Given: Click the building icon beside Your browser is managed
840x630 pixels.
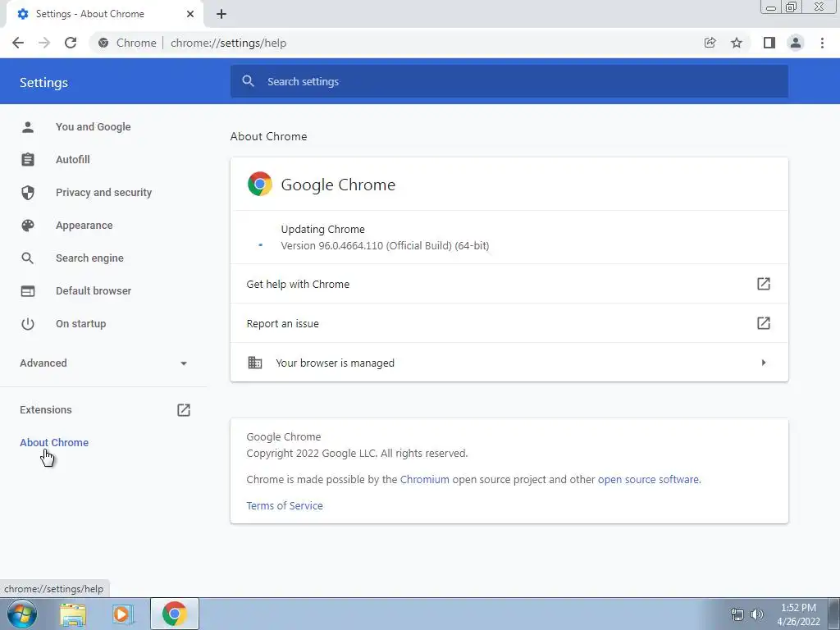Looking at the screenshot, I should pyautogui.click(x=255, y=363).
